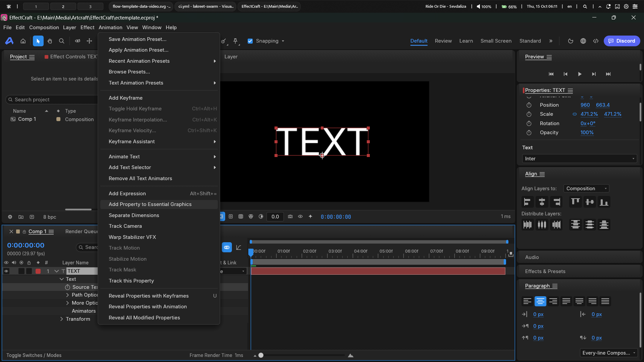Expand the Transform property group

61,319
